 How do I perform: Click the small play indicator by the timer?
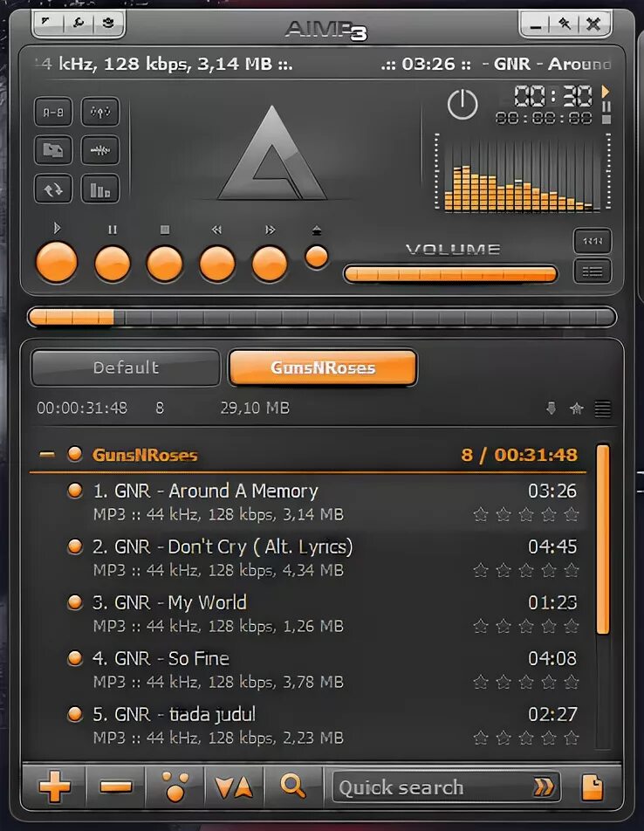click(x=606, y=91)
